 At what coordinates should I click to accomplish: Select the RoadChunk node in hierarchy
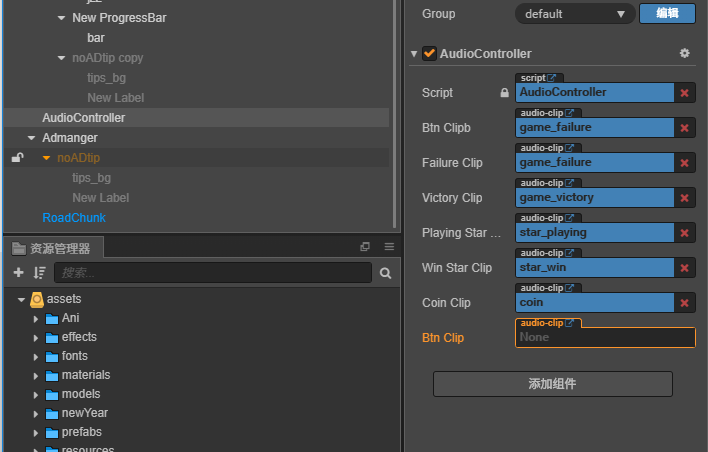click(73, 218)
